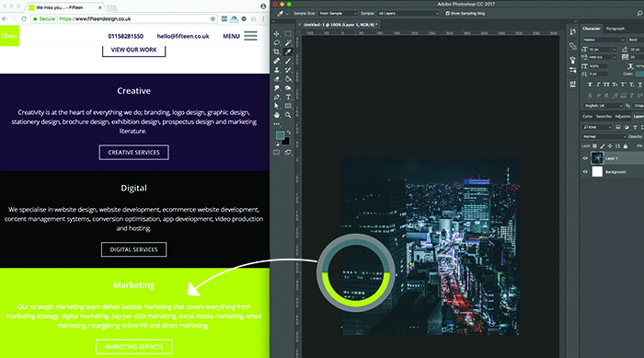Click the foreground color swatch
This screenshot has height=358, width=644.
point(280,135)
